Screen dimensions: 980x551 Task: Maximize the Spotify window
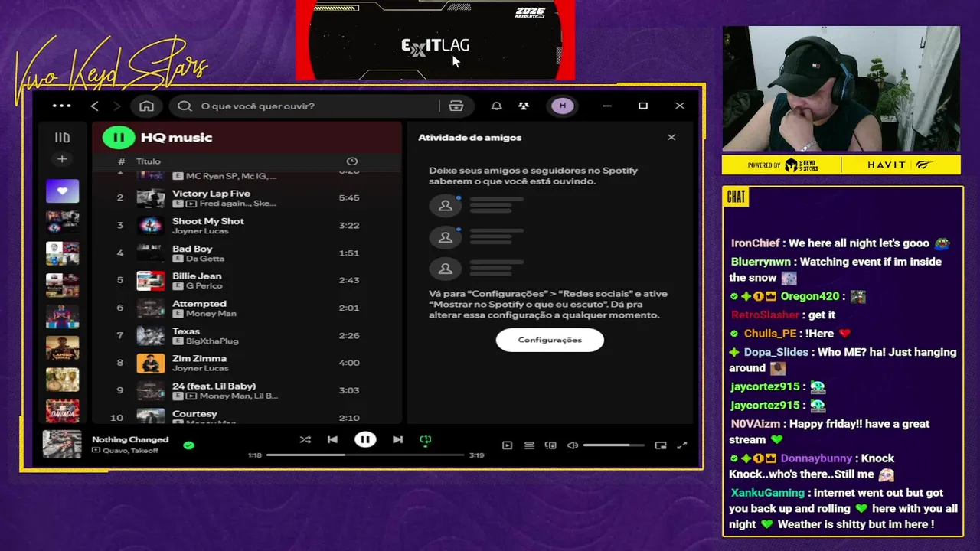pos(643,106)
